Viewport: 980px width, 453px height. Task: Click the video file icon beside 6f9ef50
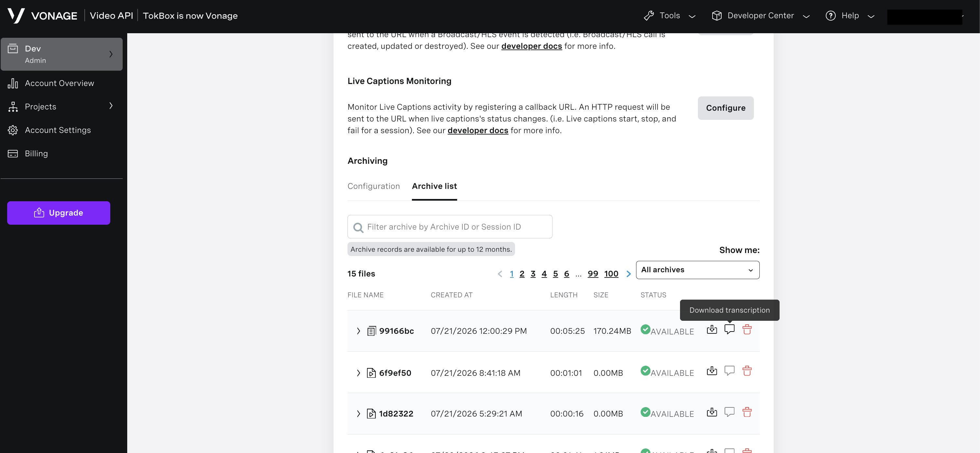371,373
